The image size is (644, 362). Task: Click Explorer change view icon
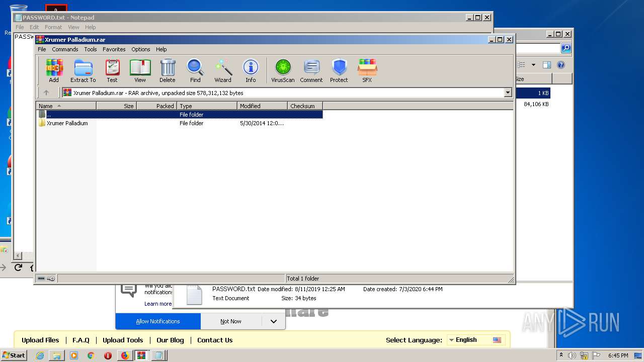[521, 65]
